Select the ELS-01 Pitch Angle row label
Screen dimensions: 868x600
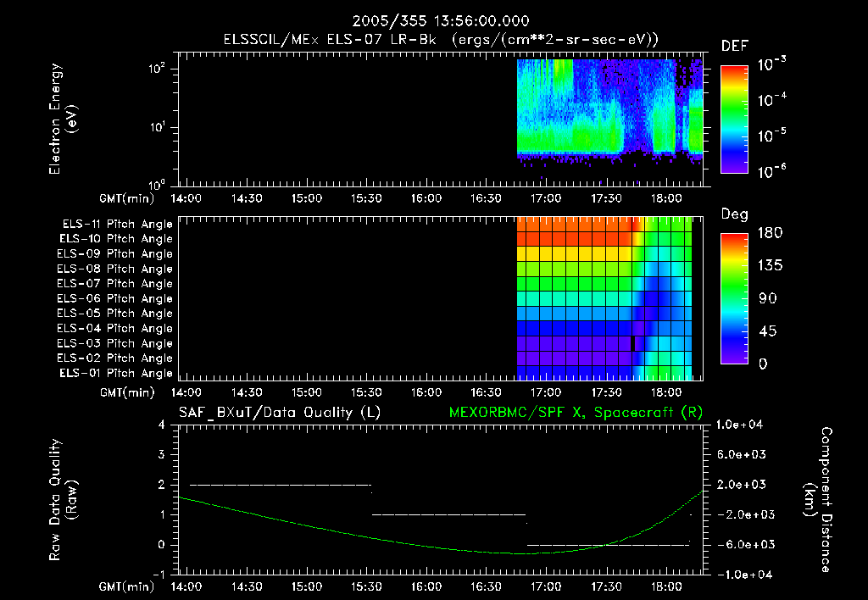tap(116, 373)
